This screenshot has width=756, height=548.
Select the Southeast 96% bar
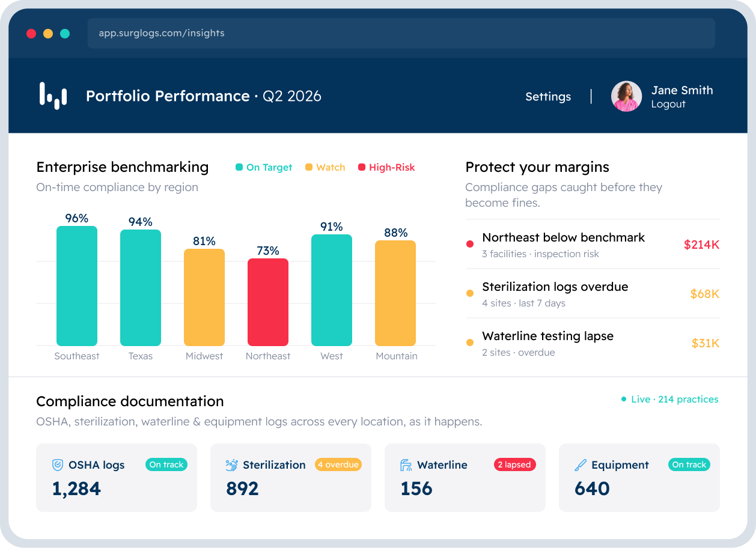point(77,286)
